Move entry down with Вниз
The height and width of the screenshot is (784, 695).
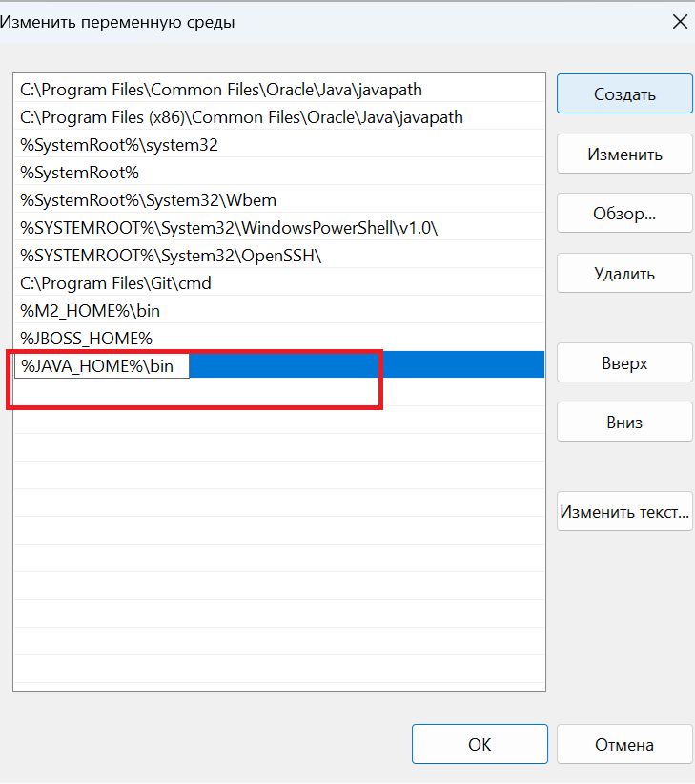(x=624, y=423)
